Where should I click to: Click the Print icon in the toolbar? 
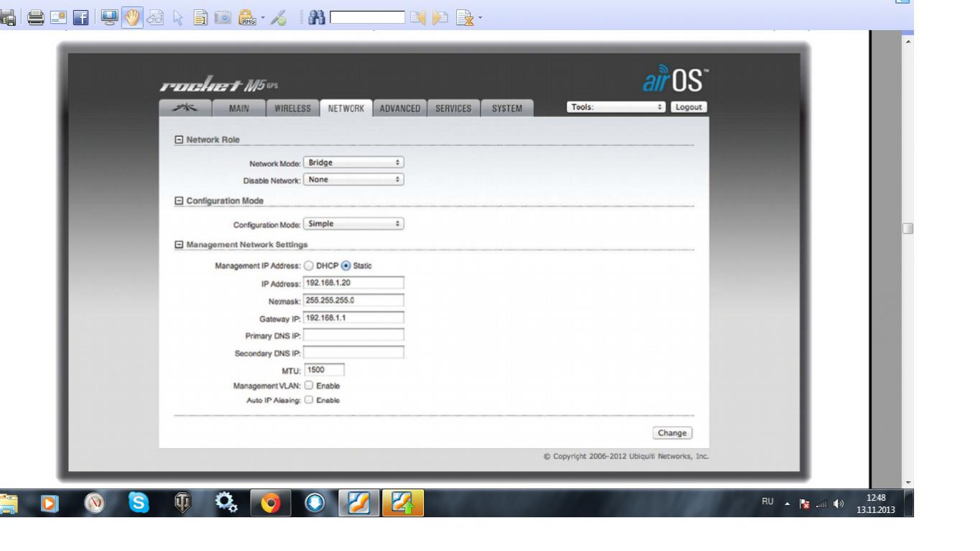[36, 17]
